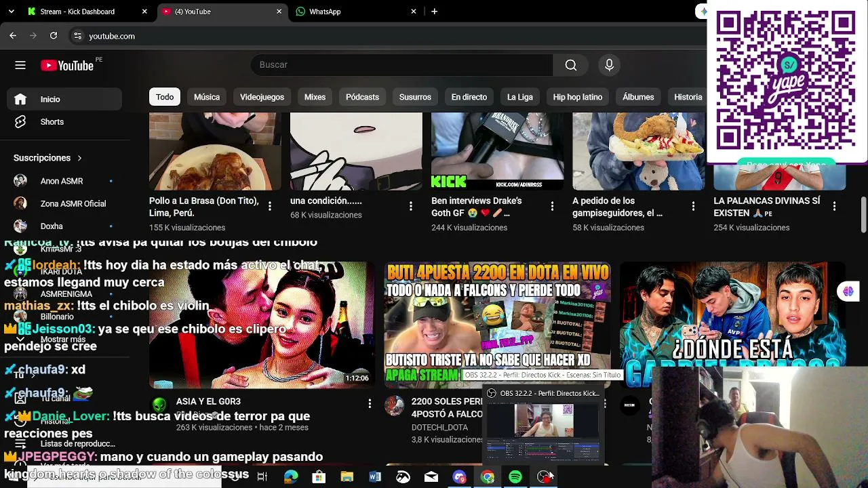Viewport: 868px width, 488px height.
Task: Open Task View from the taskbar
Action: (262, 477)
